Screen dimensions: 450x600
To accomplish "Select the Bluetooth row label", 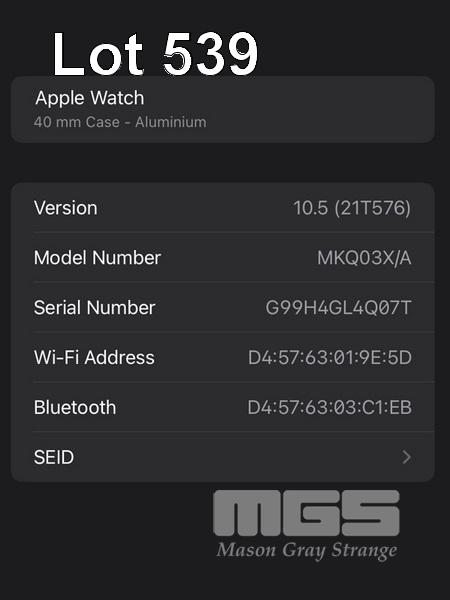I will [x=75, y=407].
